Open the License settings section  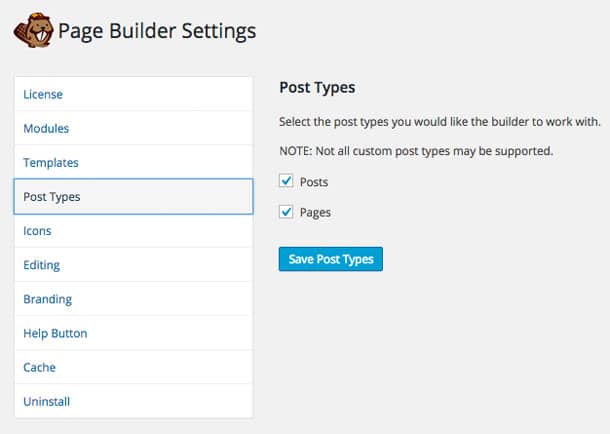click(133, 94)
